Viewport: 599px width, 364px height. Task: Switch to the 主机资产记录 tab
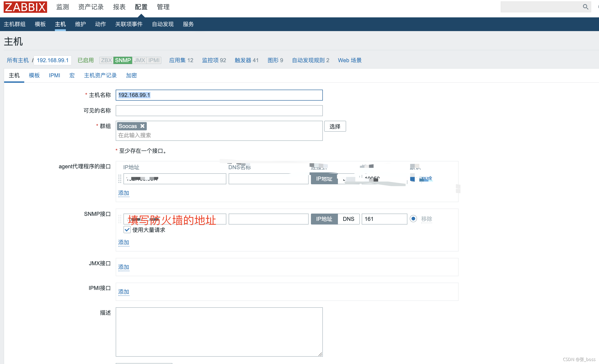point(100,75)
